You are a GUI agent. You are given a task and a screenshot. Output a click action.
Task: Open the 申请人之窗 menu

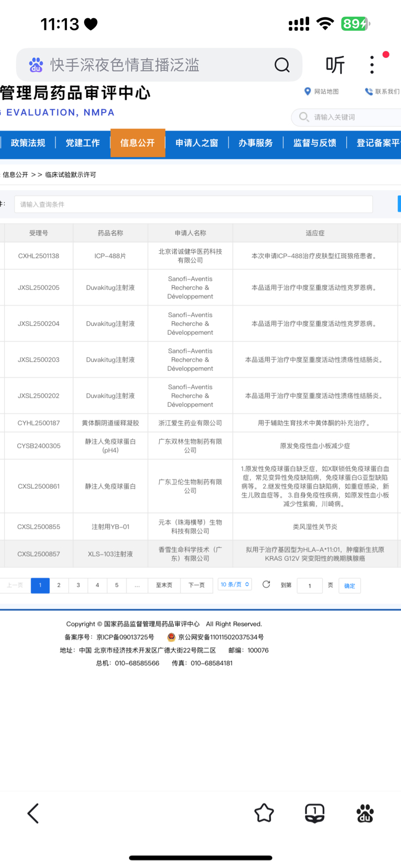(x=197, y=143)
